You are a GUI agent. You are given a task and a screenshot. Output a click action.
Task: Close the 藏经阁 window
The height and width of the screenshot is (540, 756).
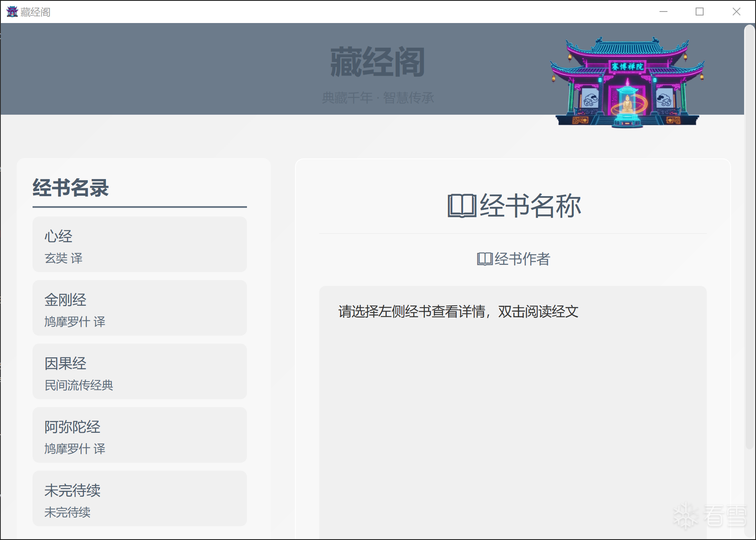(736, 12)
